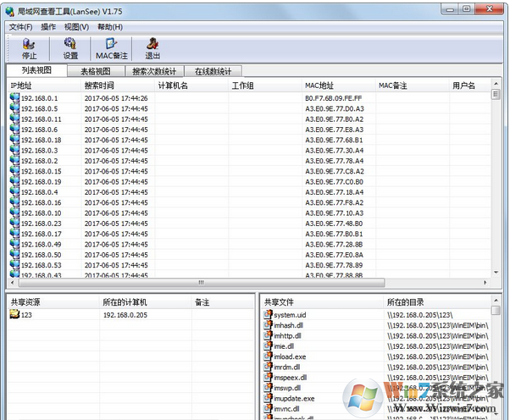Click the 搜索时间 column header
This screenshot has width=510, height=420.
coord(100,86)
